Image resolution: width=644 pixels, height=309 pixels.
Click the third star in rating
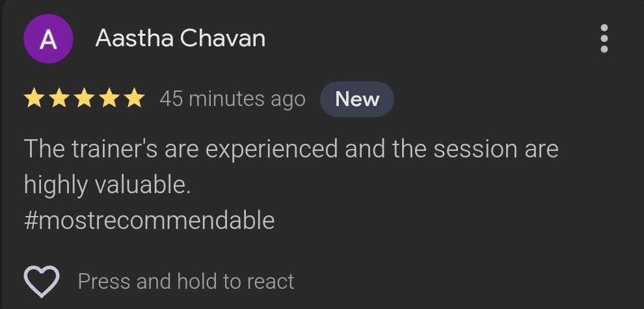[x=84, y=99]
